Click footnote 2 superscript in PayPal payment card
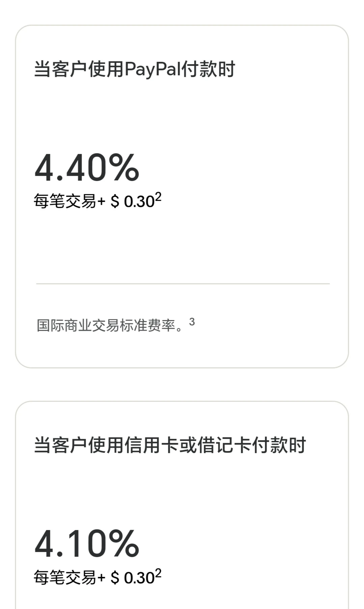Image resolution: width=364 pixels, height=609 pixels. coord(158,197)
